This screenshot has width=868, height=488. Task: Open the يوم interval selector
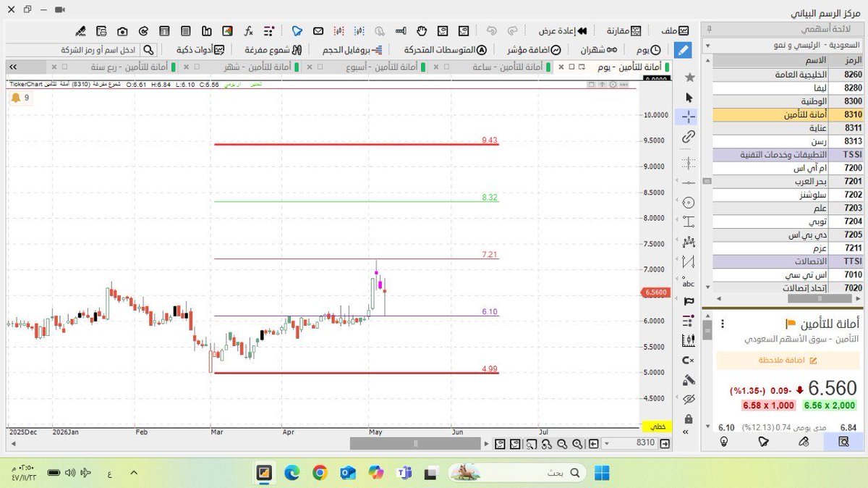pos(648,50)
